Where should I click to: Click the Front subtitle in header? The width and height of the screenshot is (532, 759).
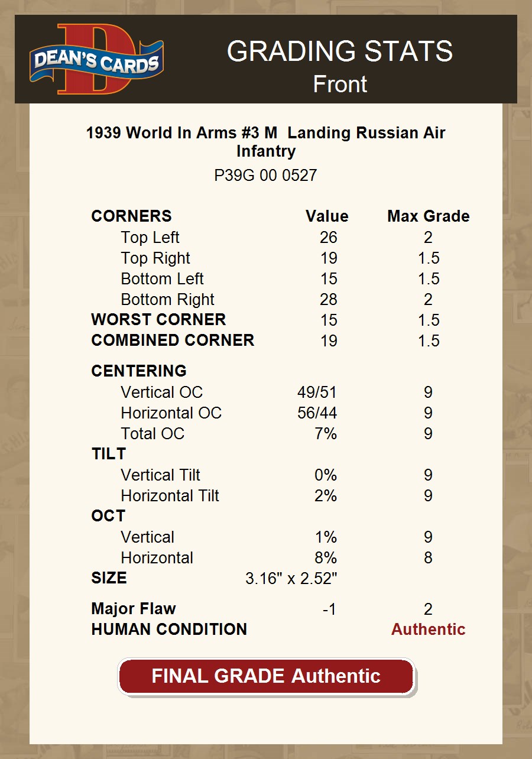point(340,85)
